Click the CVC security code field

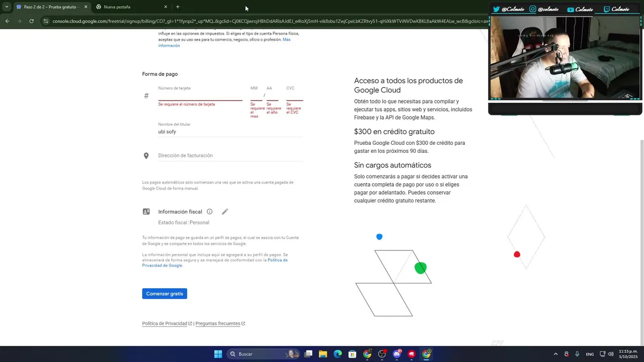(294, 96)
